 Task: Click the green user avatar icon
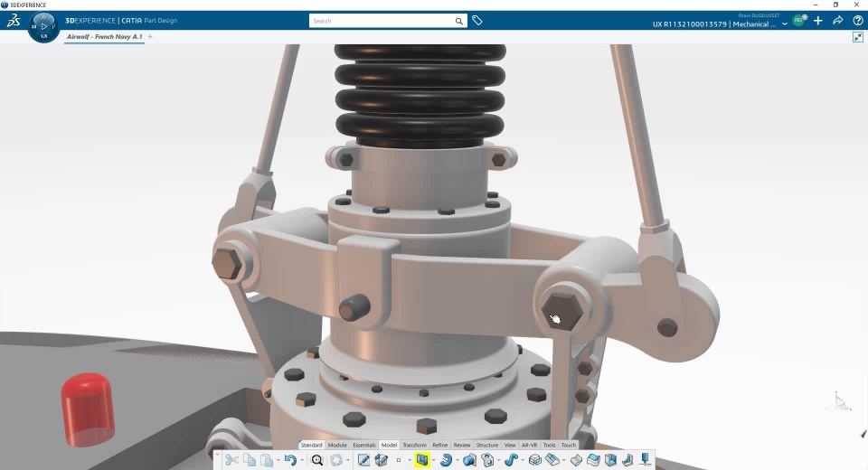click(798, 21)
